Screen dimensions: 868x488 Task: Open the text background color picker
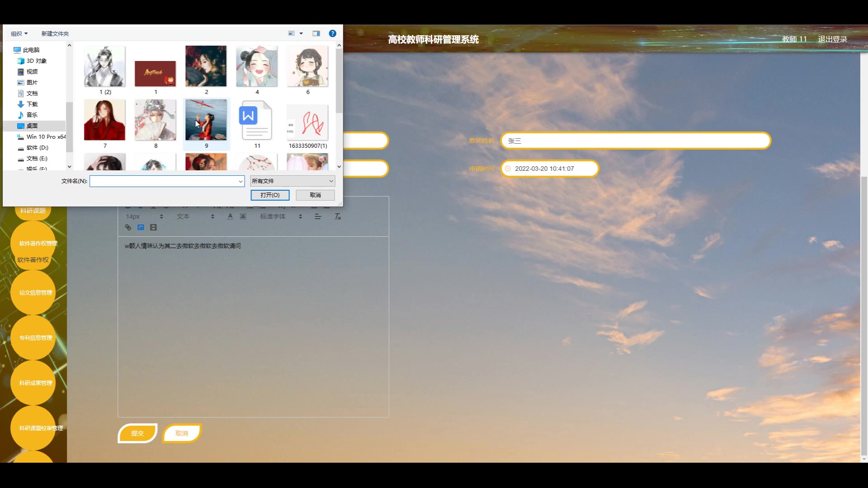click(243, 216)
